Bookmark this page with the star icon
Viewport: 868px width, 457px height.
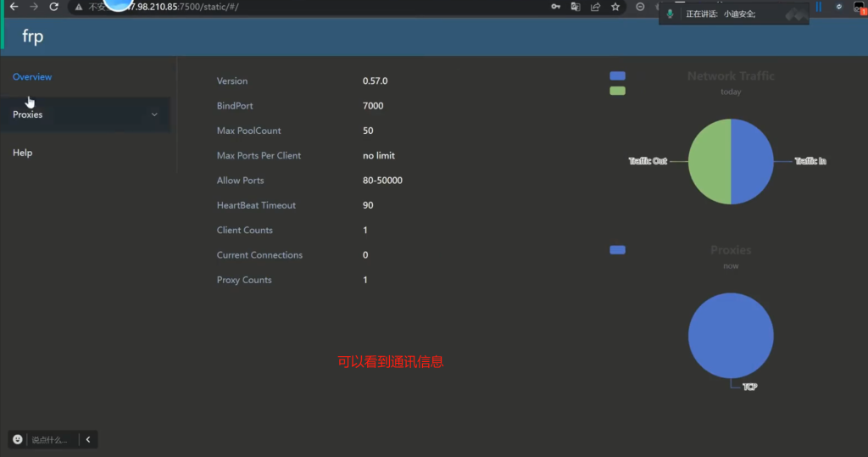tap(615, 7)
